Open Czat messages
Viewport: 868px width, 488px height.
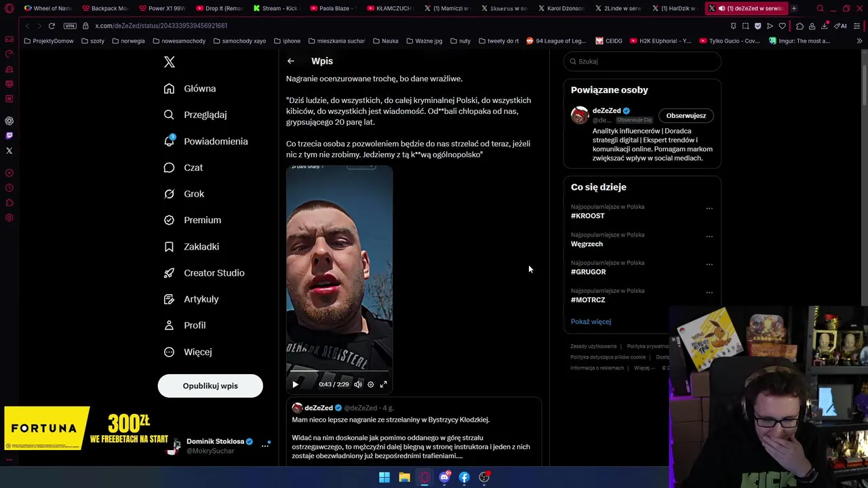183,167
